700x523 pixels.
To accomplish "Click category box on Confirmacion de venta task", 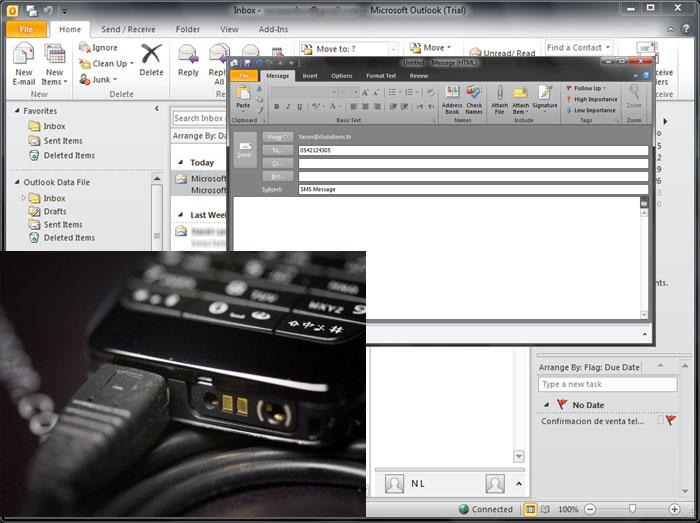I will 660,420.
